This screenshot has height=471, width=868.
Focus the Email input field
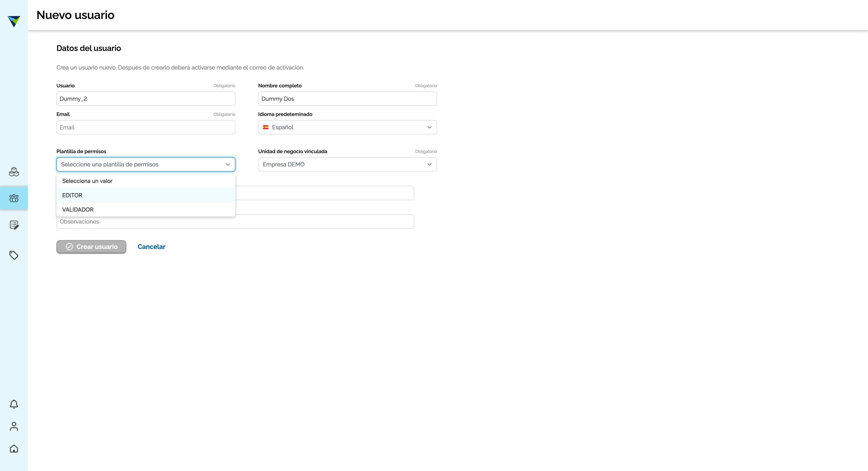click(146, 127)
